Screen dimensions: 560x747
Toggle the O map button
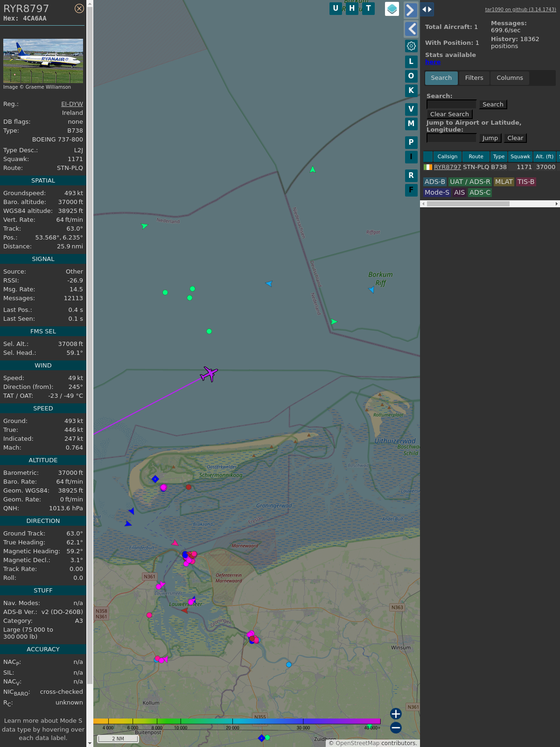click(x=411, y=76)
